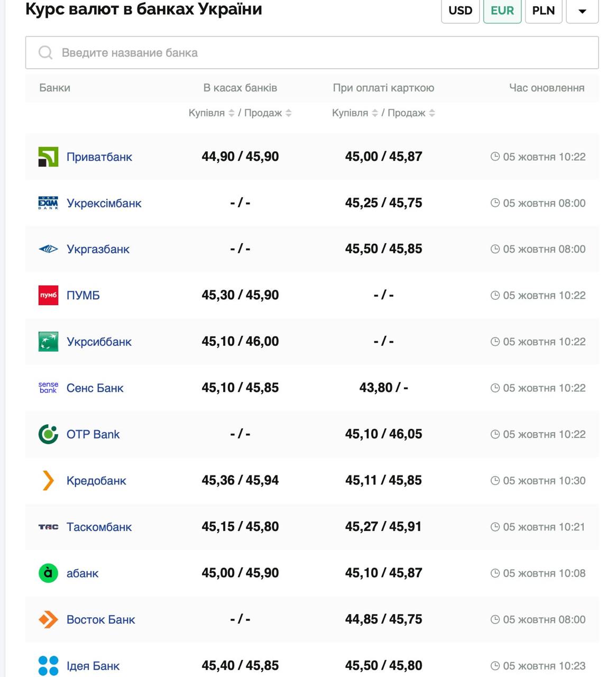
Task: Click the red ПУМБ logo icon
Action: [x=48, y=295]
